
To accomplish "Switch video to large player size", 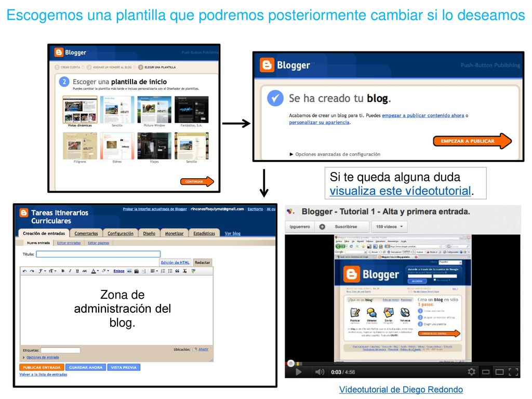I will (499, 372).
